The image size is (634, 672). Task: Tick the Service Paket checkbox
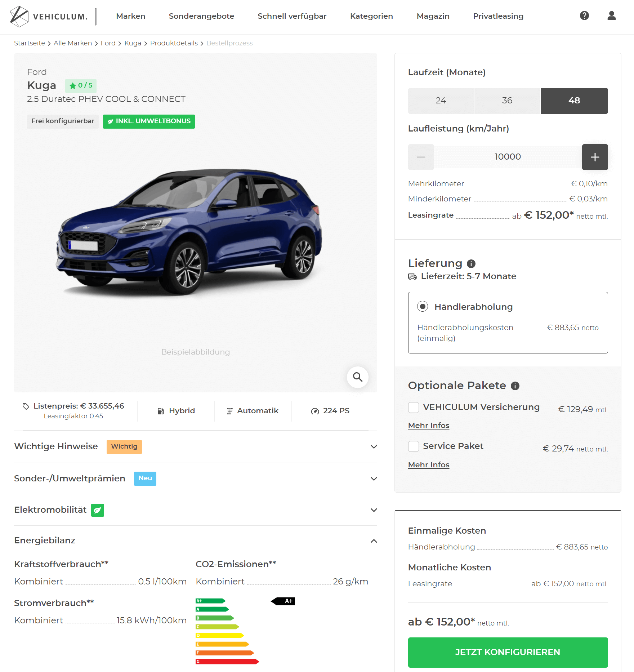point(414,446)
